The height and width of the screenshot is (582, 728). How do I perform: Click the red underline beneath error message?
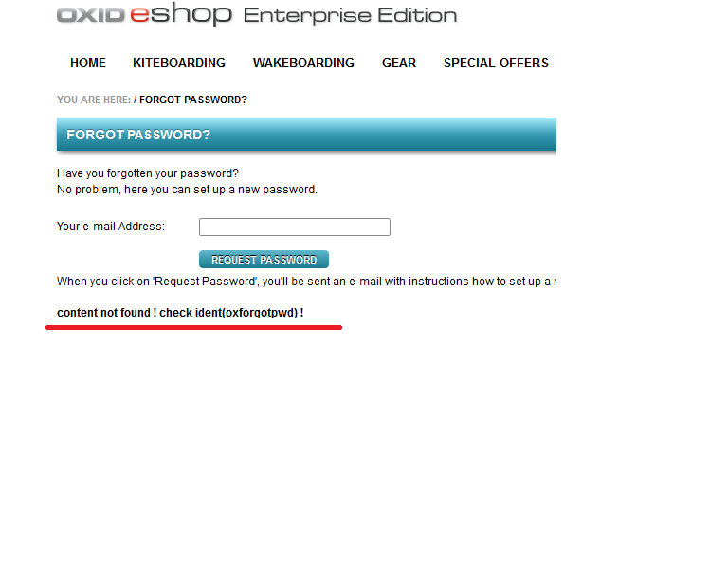pos(194,328)
